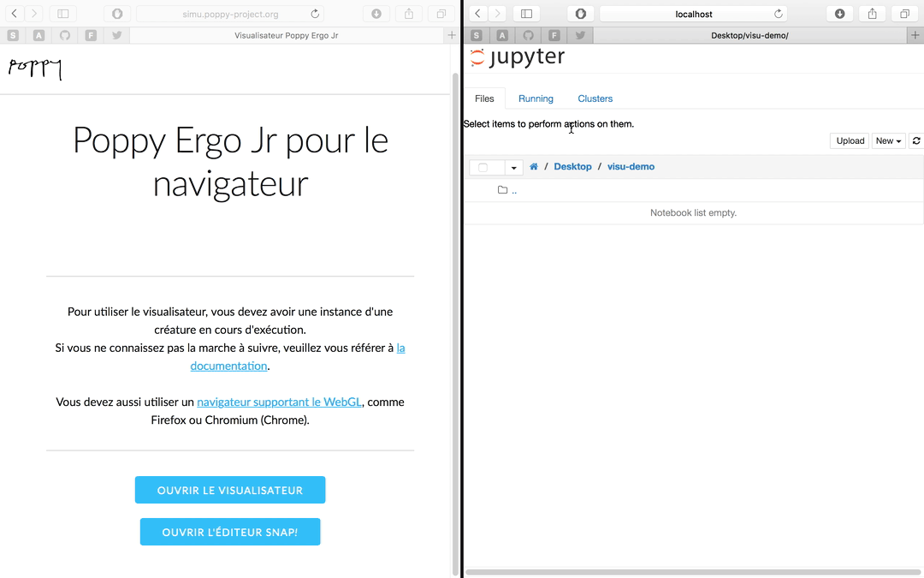Click OUVRIR L'ÉDITEUR SNAP! button

point(230,532)
